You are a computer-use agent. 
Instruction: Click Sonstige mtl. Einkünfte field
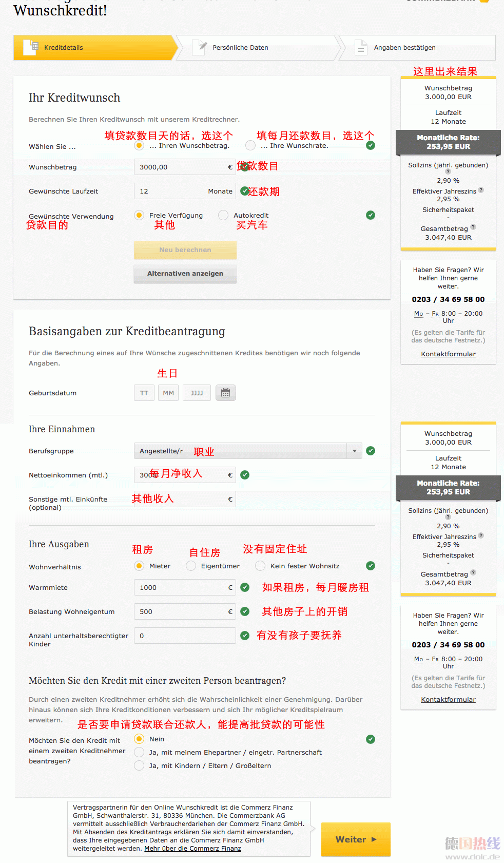(x=185, y=499)
